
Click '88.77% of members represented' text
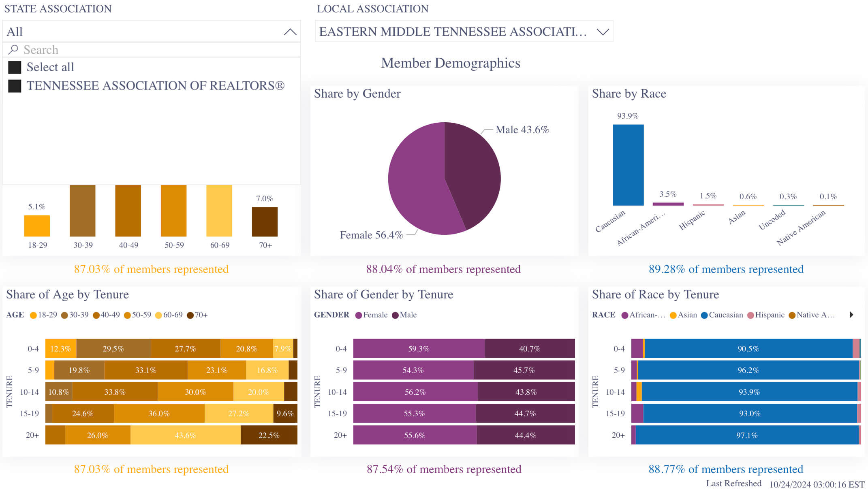(x=726, y=469)
